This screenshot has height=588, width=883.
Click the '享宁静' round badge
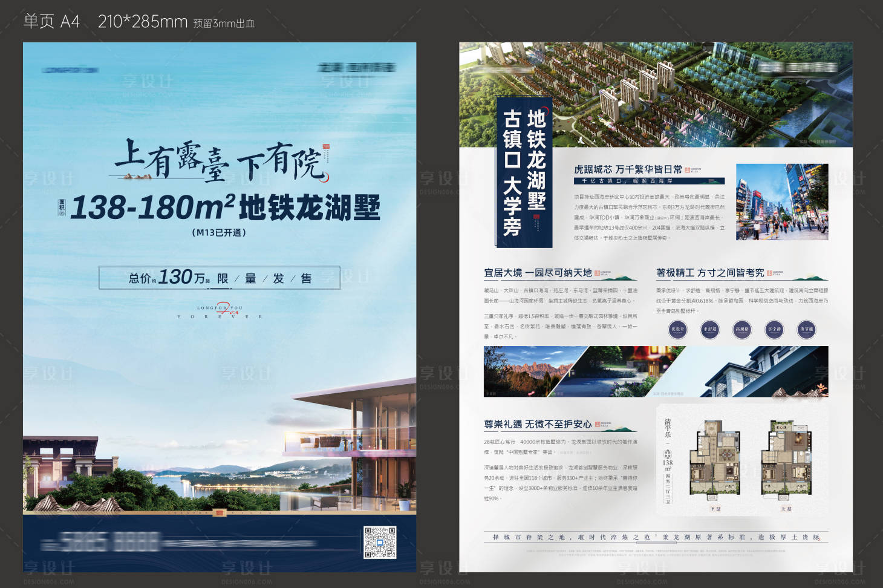(774, 329)
